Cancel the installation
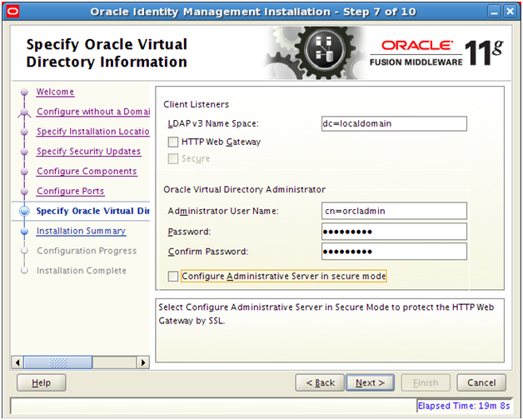 coord(481,382)
